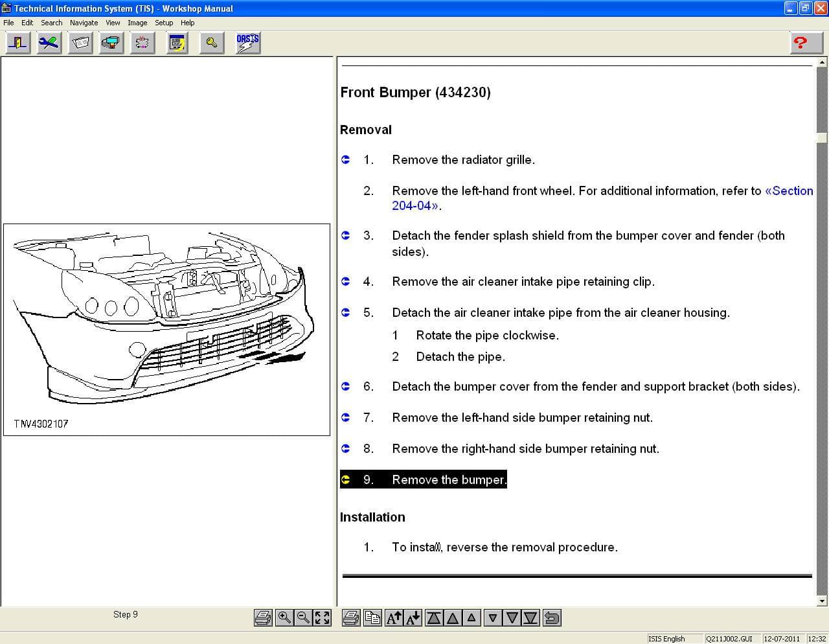This screenshot has height=644, width=829.
Task: Zoom out of the illustration
Action: [x=302, y=617]
